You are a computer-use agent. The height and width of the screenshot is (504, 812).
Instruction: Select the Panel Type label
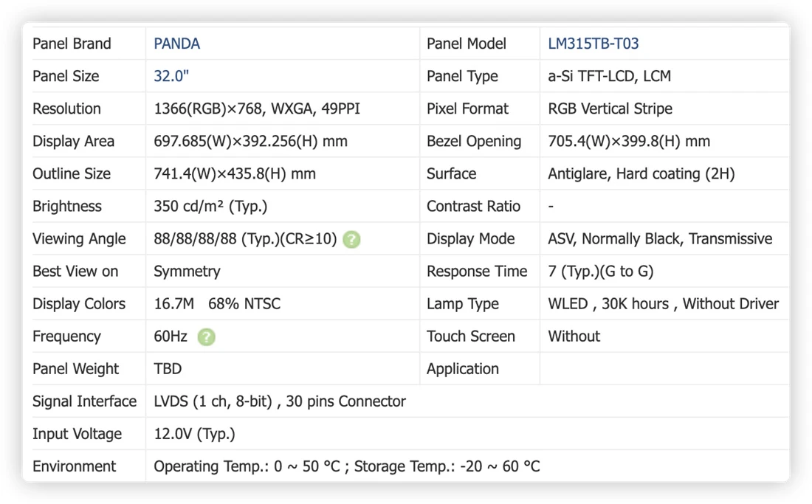tap(462, 76)
